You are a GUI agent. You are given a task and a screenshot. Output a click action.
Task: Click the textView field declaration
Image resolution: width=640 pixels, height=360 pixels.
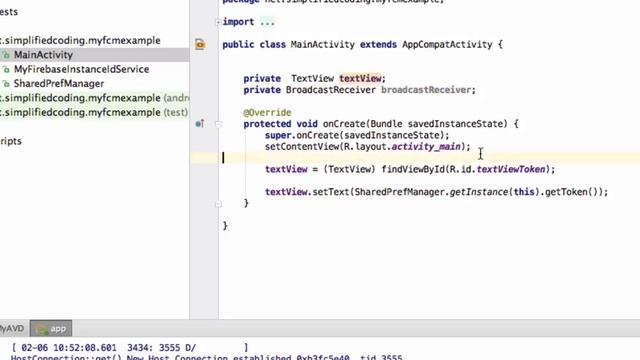click(360, 78)
